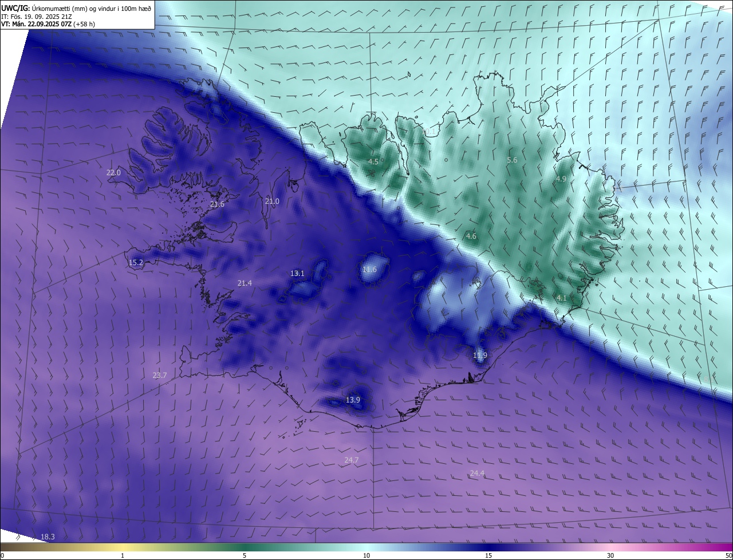The height and width of the screenshot is (560, 733).
Task: Click the VT: Mán. 22.09.2025 07Z line
Action: coord(48,24)
